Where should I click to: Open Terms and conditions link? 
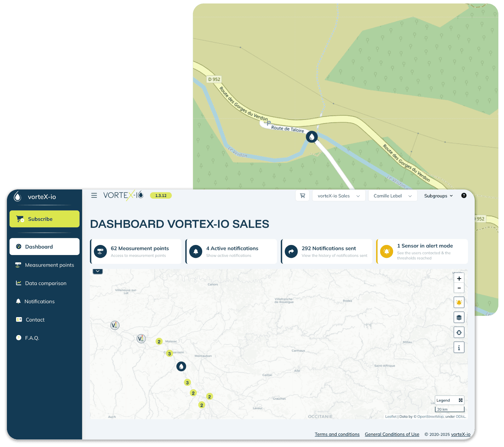point(337,434)
